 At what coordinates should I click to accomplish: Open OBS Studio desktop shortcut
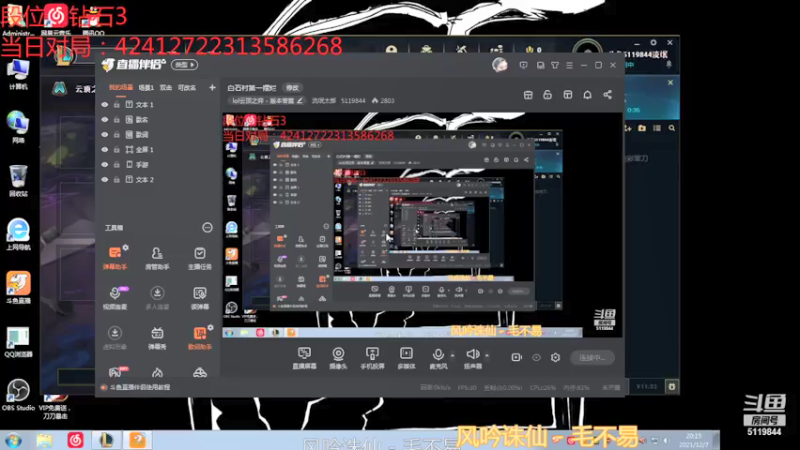pos(18,394)
